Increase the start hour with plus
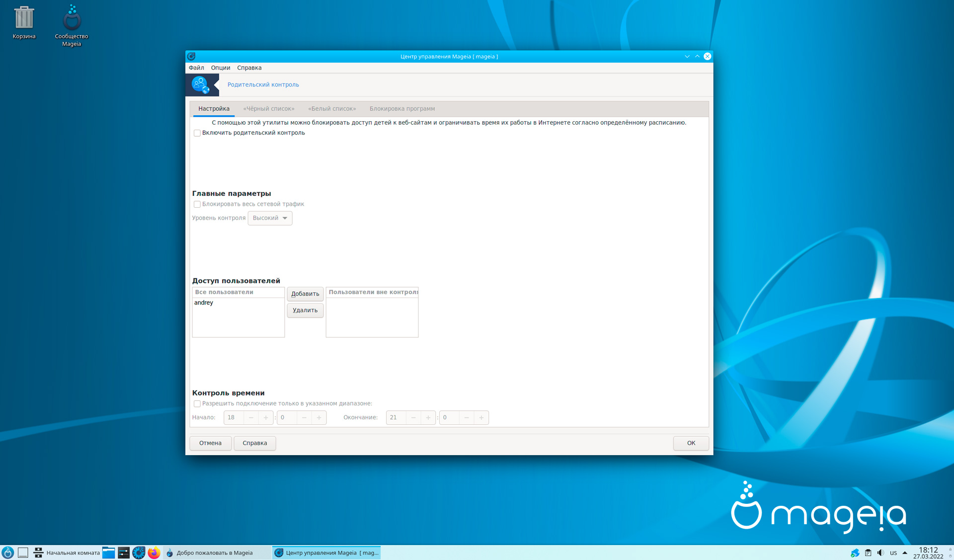 pos(266,418)
